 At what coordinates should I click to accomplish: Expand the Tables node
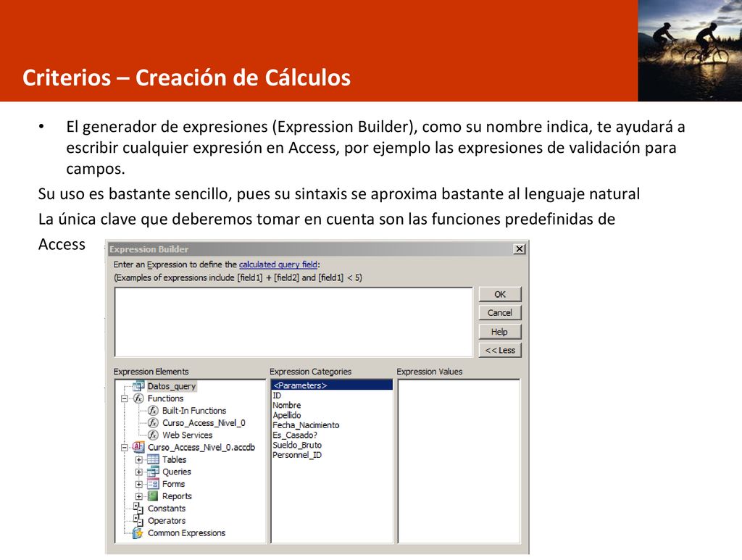138,460
